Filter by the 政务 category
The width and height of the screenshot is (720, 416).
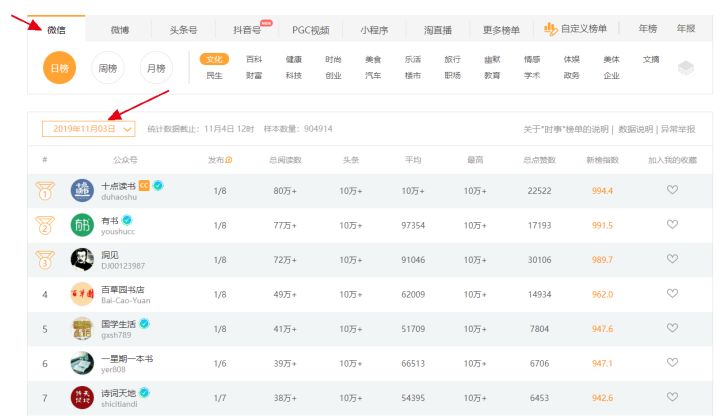click(x=571, y=75)
